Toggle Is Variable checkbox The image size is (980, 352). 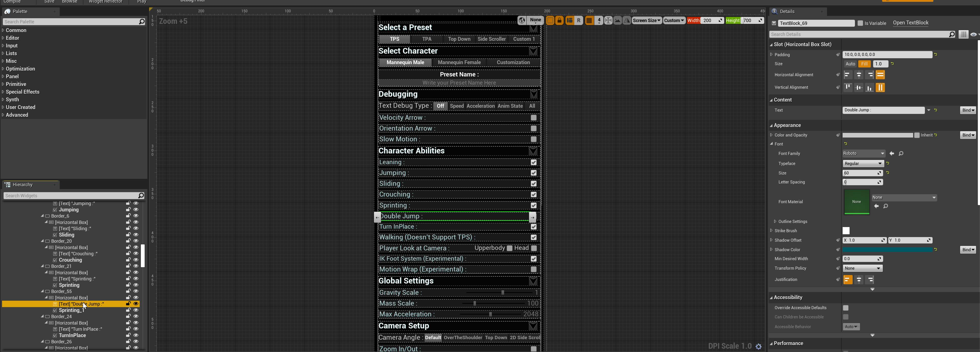pos(860,23)
